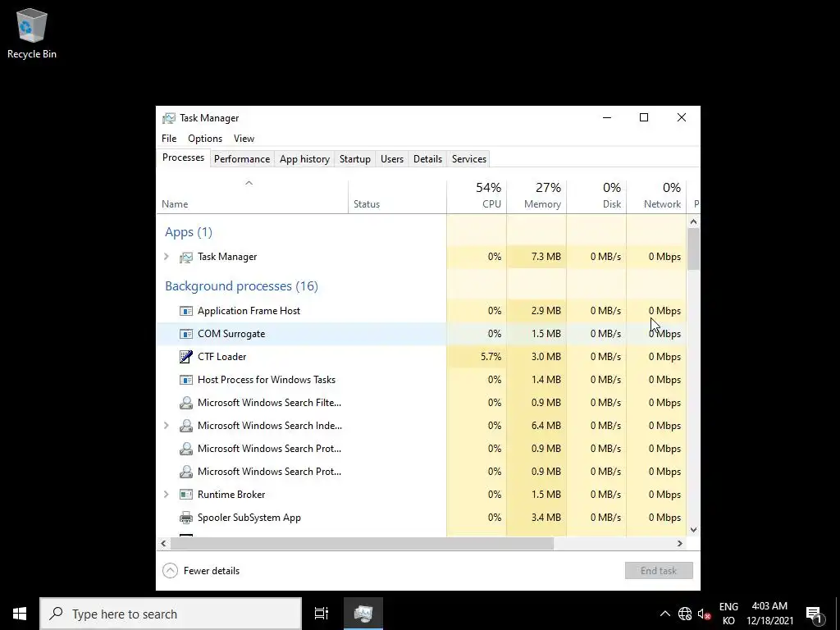Click the ENG KO language indicator
840x630 pixels.
[728, 614]
